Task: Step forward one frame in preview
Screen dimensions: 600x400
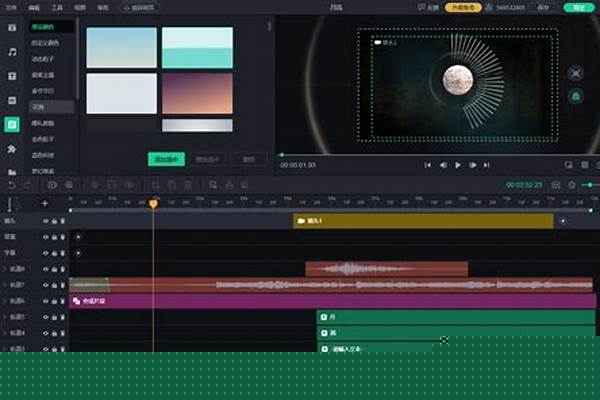Action: tap(473, 165)
